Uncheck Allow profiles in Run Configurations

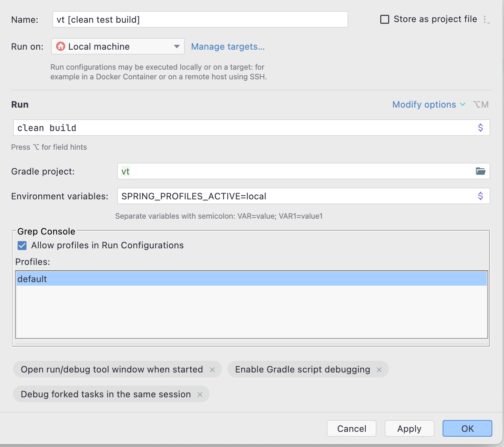pos(22,246)
